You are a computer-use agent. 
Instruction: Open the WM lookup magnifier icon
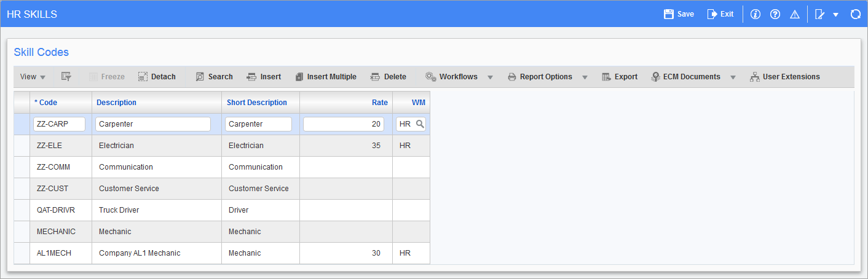420,124
